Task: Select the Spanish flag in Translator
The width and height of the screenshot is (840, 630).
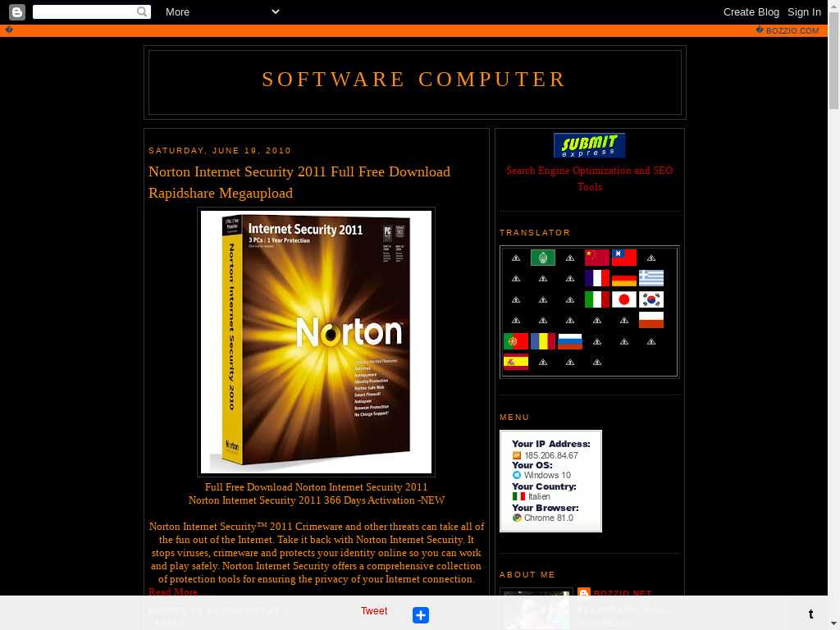Action: (516, 362)
